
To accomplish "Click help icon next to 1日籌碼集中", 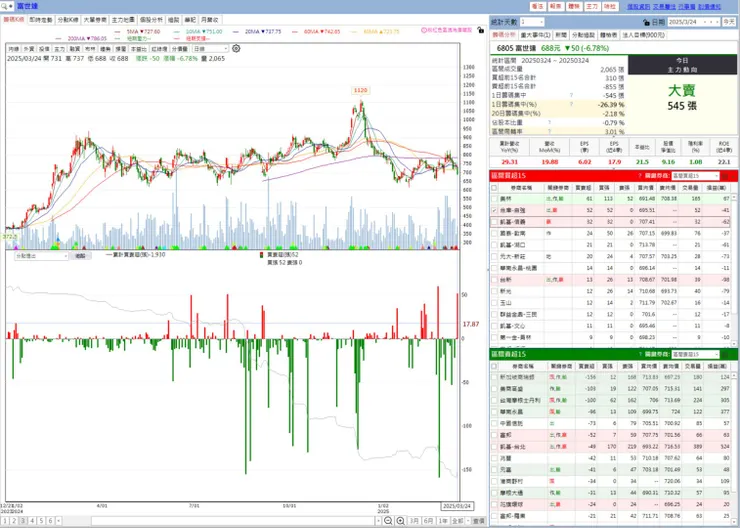I will click(x=571, y=95).
